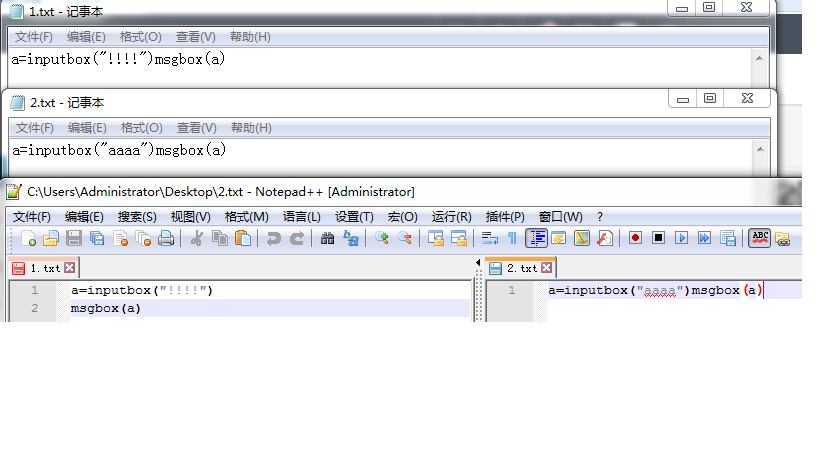This screenshot has height=460, width=819.
Task: Show the Function List panel
Action: [605, 239]
